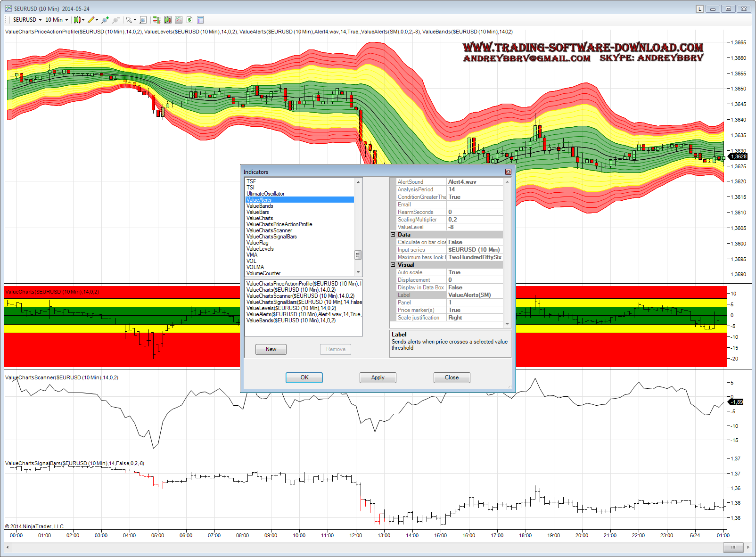The height and width of the screenshot is (557, 756).
Task: Open the Indicators line chart icon
Action: 179,20
